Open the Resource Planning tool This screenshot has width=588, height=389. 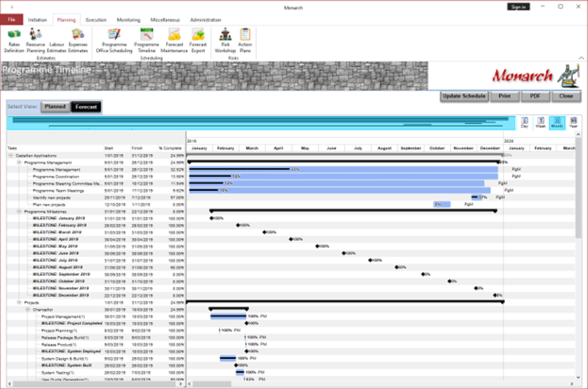(x=36, y=41)
